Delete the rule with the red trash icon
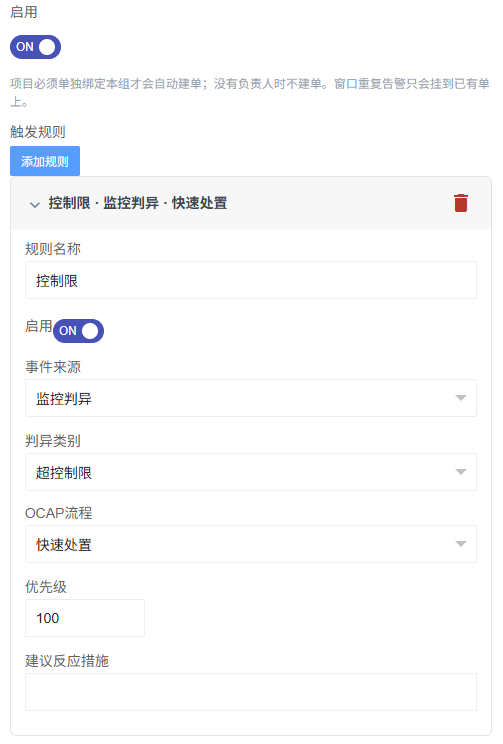 tap(460, 203)
